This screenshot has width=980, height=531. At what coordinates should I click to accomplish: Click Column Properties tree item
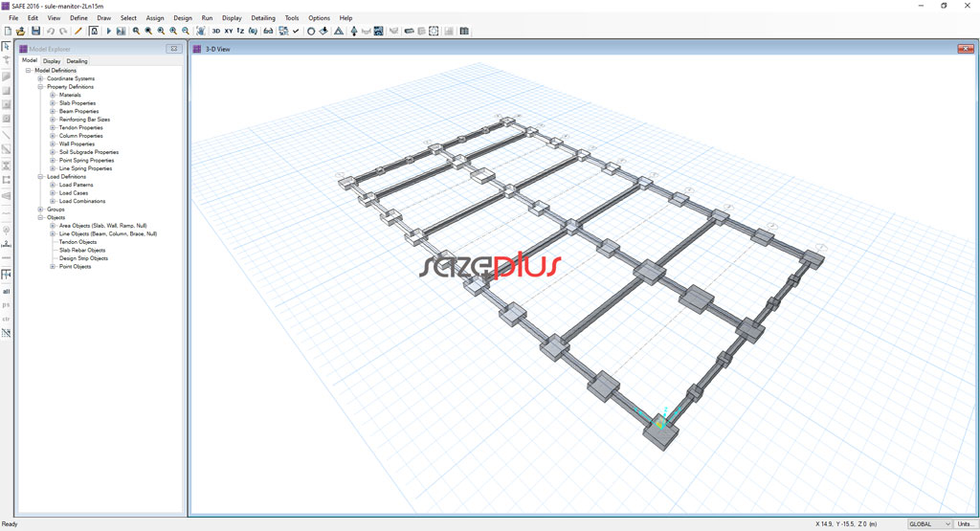81,136
